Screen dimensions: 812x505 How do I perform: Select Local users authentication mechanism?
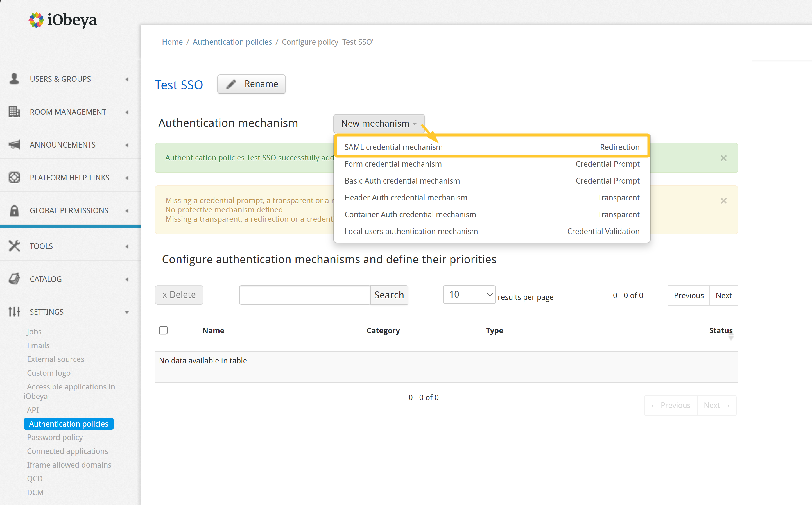tap(411, 231)
